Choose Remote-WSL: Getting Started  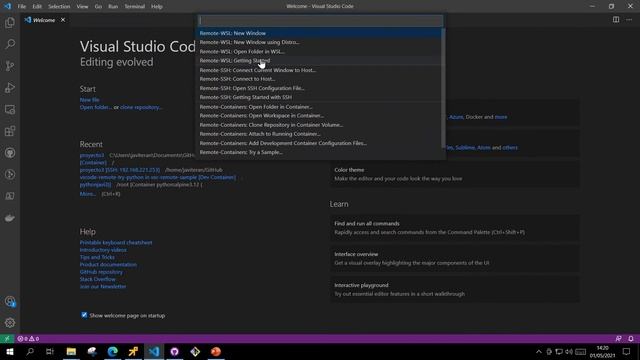pyautogui.click(x=320, y=60)
